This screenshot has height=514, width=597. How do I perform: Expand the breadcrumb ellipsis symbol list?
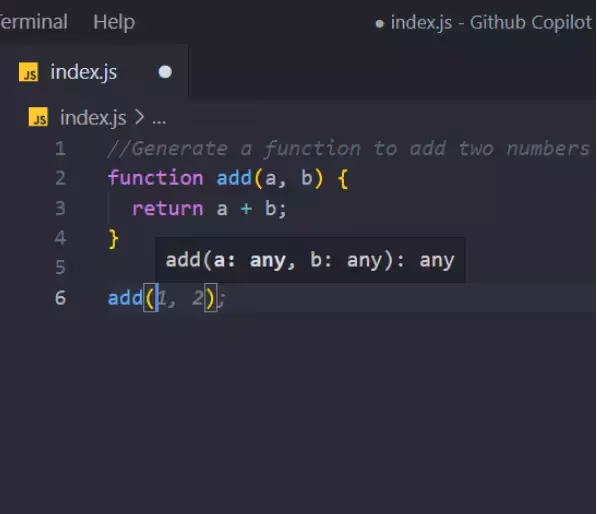click(x=159, y=121)
